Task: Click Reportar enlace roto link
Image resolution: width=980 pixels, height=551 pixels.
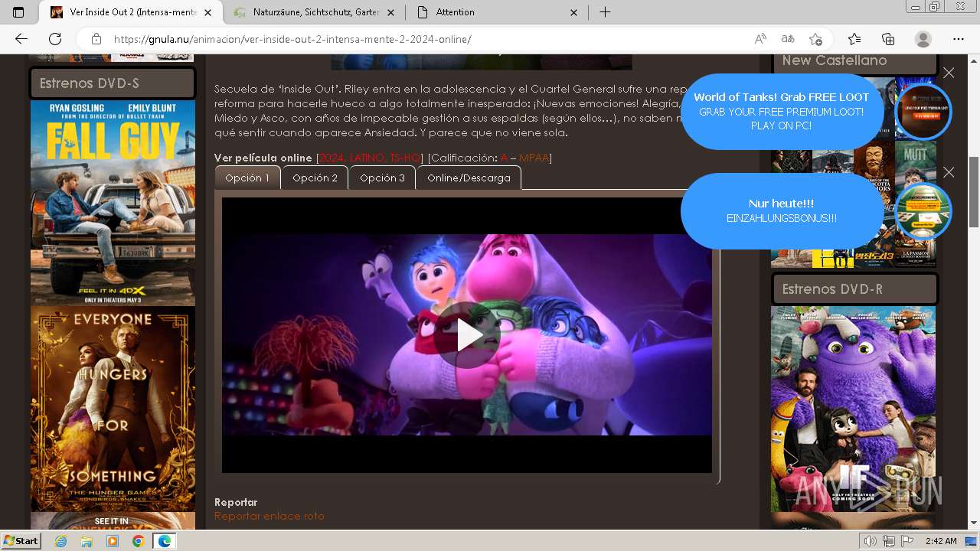Action: [269, 516]
